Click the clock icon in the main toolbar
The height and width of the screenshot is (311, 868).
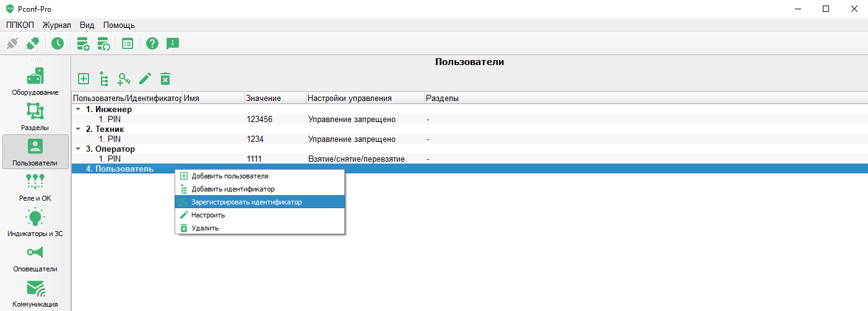pos(58,43)
